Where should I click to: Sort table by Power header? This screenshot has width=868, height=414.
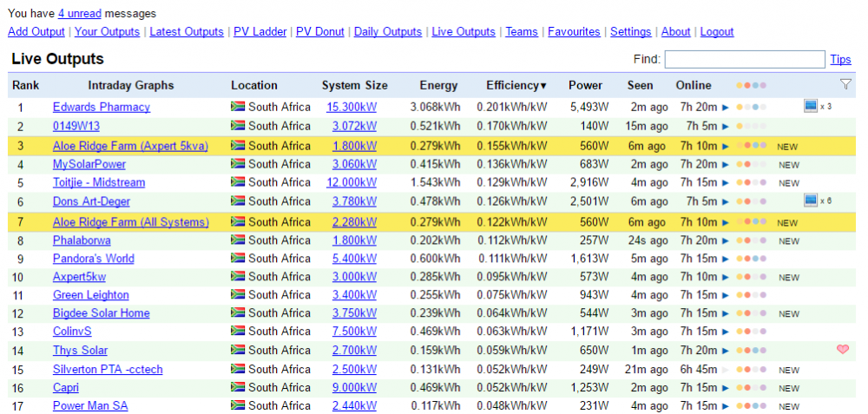(x=586, y=85)
